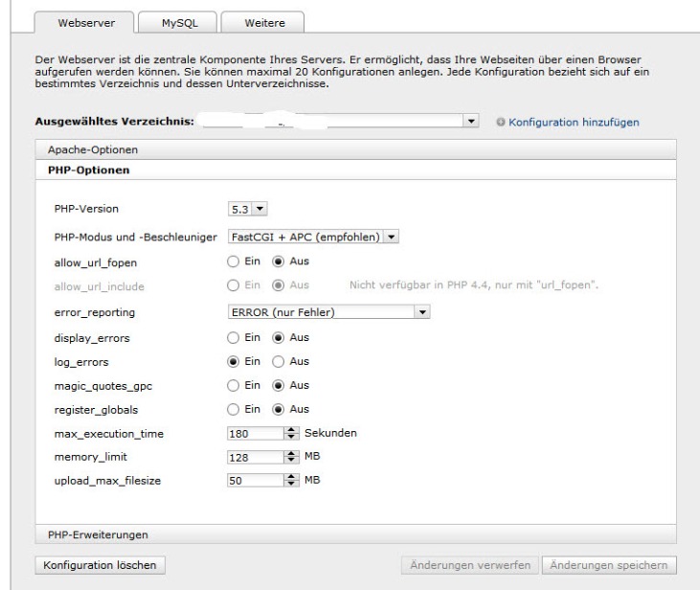Click the max_execution_time stepper arrows
This screenshot has height=590, width=700.
coord(291,433)
